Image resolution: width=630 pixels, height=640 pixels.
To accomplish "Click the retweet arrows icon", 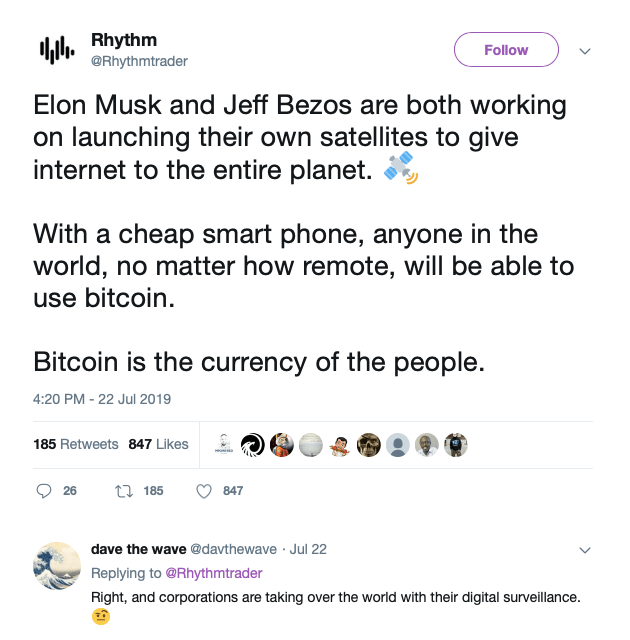I will tap(127, 491).
